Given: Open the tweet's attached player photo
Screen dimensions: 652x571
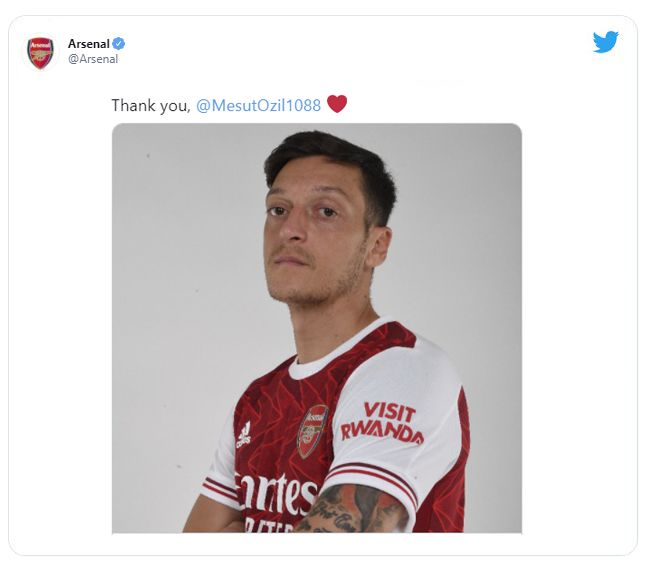Looking at the screenshot, I should click(x=316, y=328).
